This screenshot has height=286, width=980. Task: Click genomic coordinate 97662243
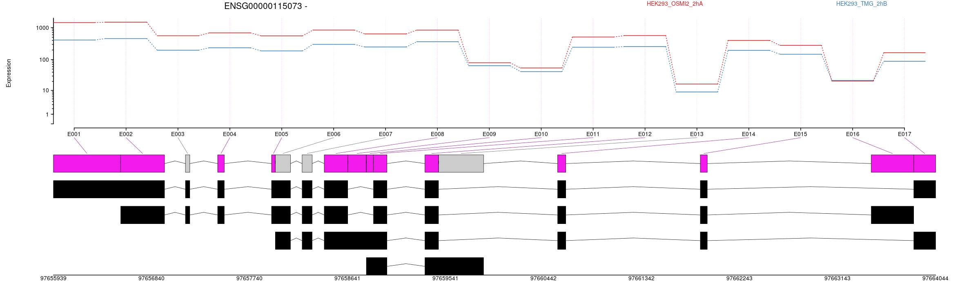(x=739, y=279)
